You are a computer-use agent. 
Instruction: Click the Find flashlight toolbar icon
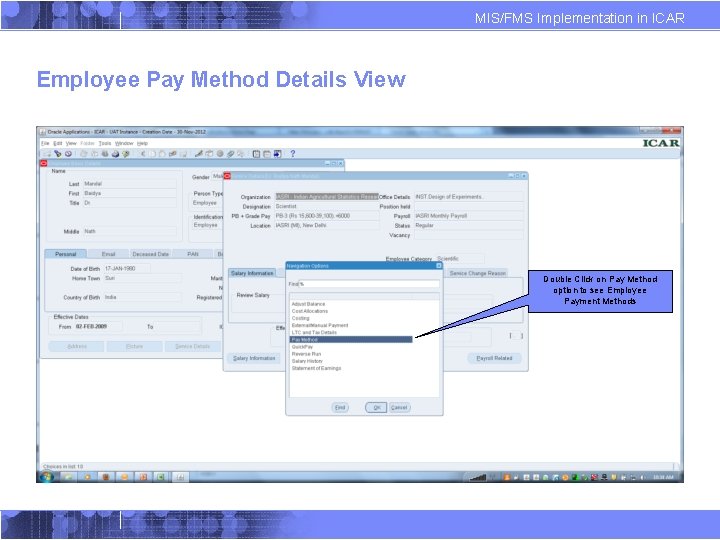click(58, 154)
